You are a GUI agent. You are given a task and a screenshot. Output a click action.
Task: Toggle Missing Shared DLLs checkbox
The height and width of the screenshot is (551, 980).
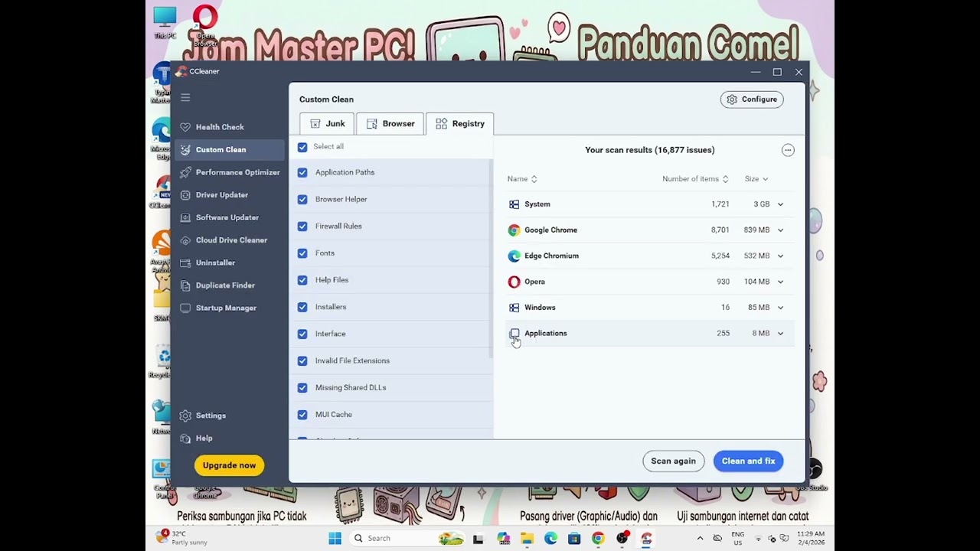coord(302,388)
